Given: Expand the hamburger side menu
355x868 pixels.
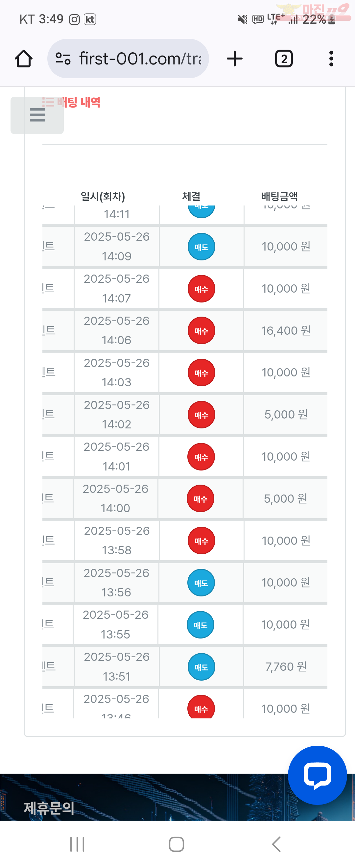Looking at the screenshot, I should click(x=37, y=115).
